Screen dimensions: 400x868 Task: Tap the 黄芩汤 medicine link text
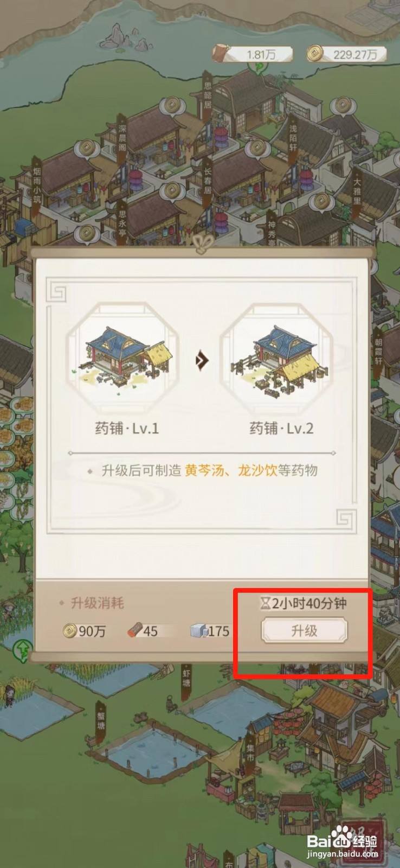point(204,470)
